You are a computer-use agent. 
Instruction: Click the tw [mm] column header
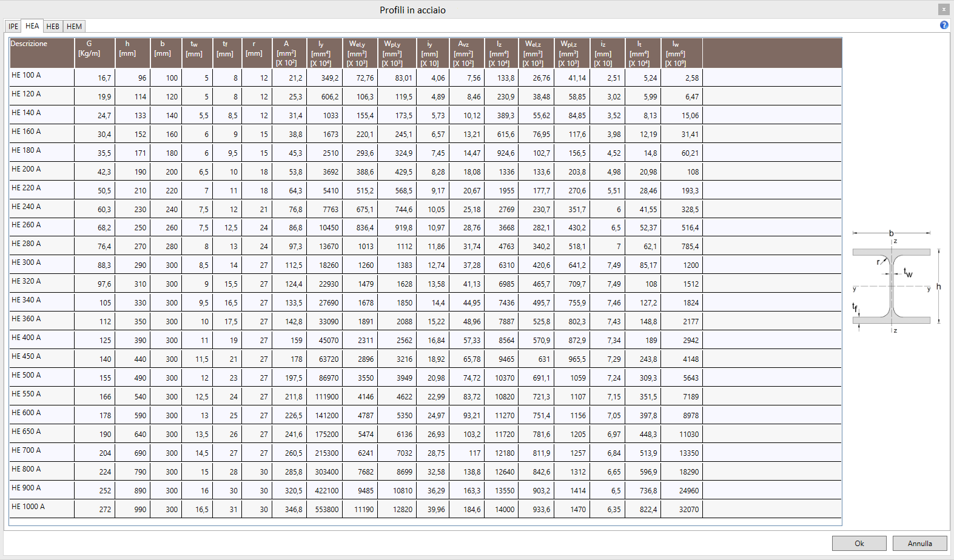[197, 53]
